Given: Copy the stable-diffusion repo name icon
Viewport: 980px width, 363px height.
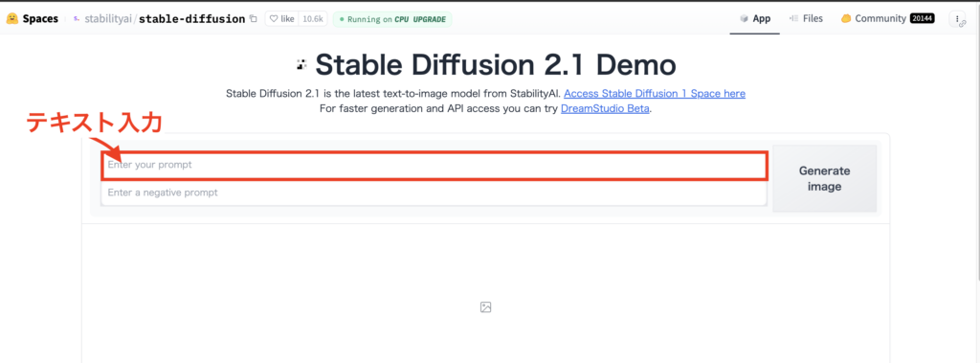Looking at the screenshot, I should coord(253,19).
